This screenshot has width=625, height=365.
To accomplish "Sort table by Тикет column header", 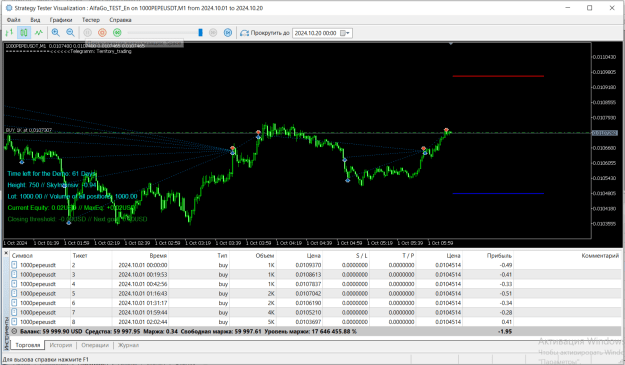I will tap(80, 255).
